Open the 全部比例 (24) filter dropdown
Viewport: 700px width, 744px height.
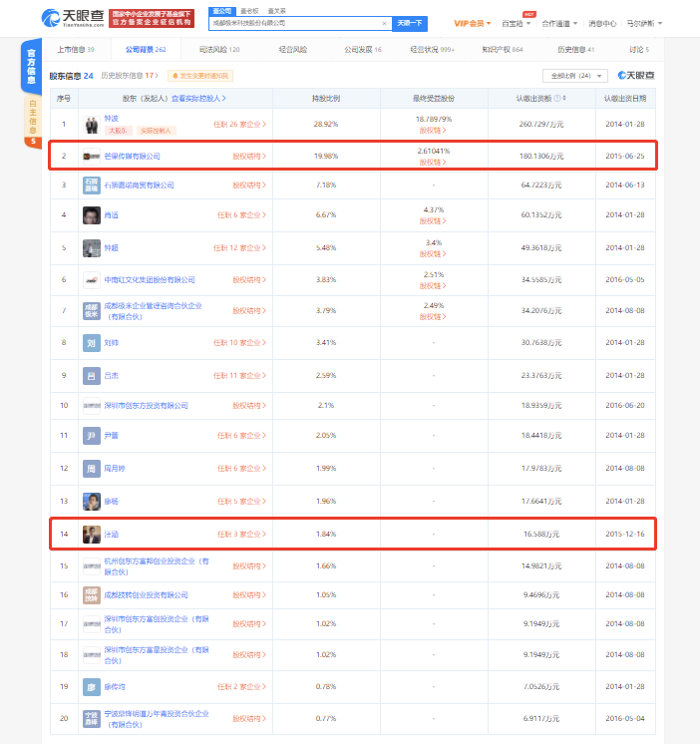[x=575, y=76]
